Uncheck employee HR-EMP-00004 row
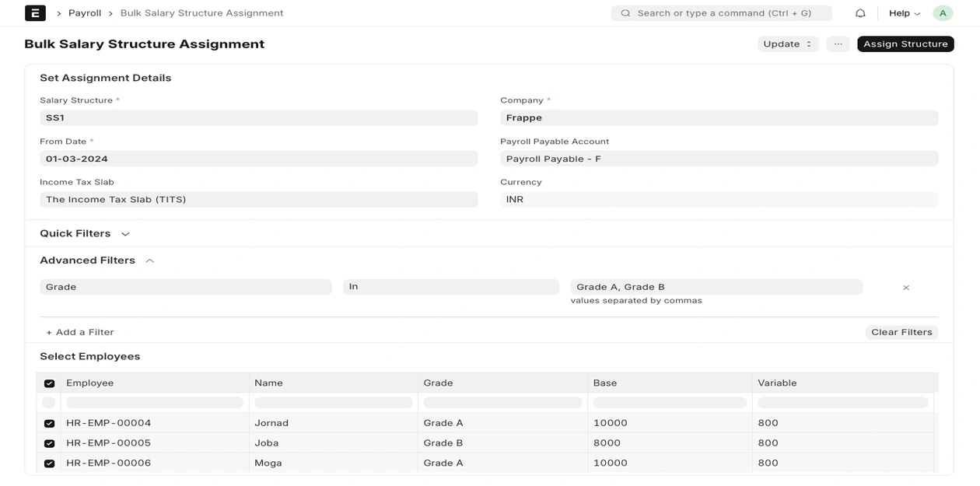Image resolution: width=980 pixels, height=486 pixels. [x=50, y=424]
